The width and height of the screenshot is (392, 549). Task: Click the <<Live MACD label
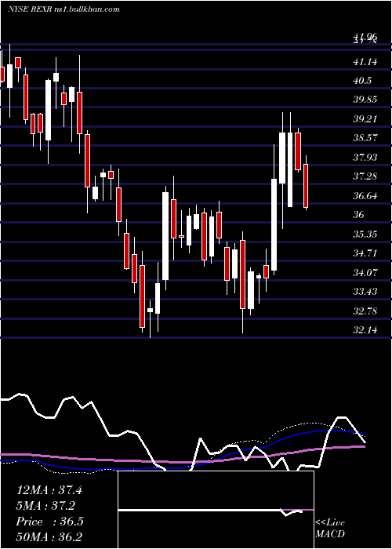click(x=330, y=528)
